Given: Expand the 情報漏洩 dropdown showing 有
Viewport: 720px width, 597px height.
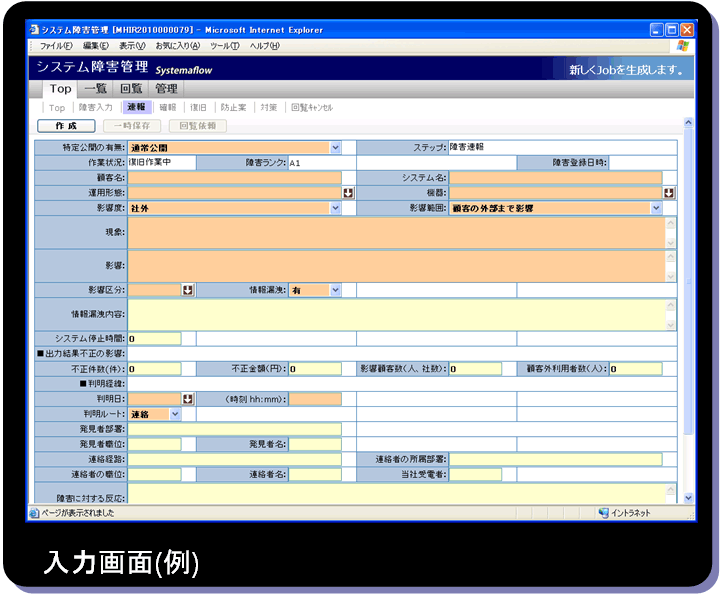Looking at the screenshot, I should [335, 290].
